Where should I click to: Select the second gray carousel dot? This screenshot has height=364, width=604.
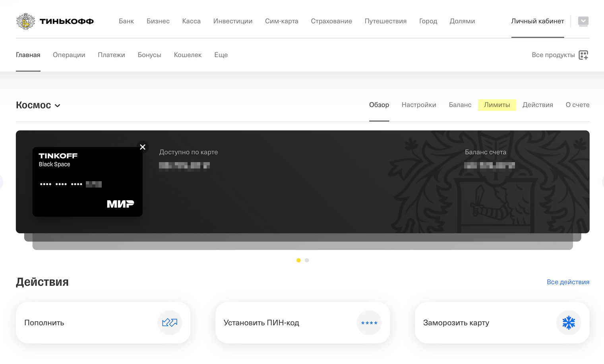click(x=307, y=260)
